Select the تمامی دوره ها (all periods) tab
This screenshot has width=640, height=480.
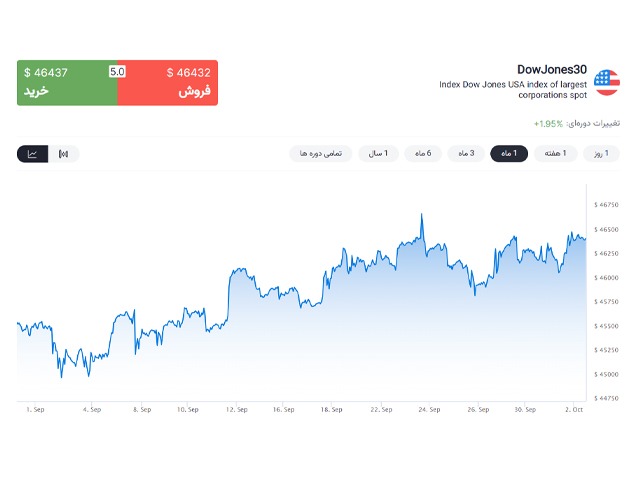[x=321, y=153]
